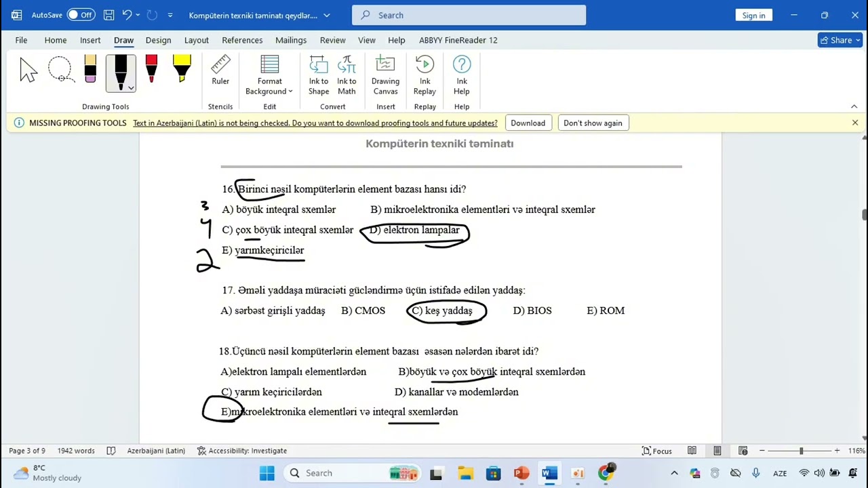
Task: Select the Lasso Select tool
Action: coord(60,70)
